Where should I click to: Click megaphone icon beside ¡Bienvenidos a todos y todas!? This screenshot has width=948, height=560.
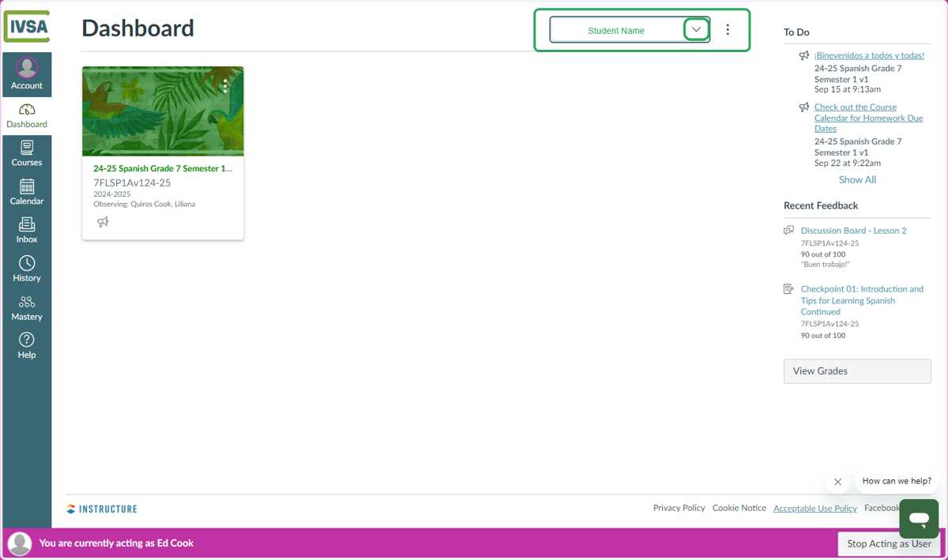pos(804,56)
